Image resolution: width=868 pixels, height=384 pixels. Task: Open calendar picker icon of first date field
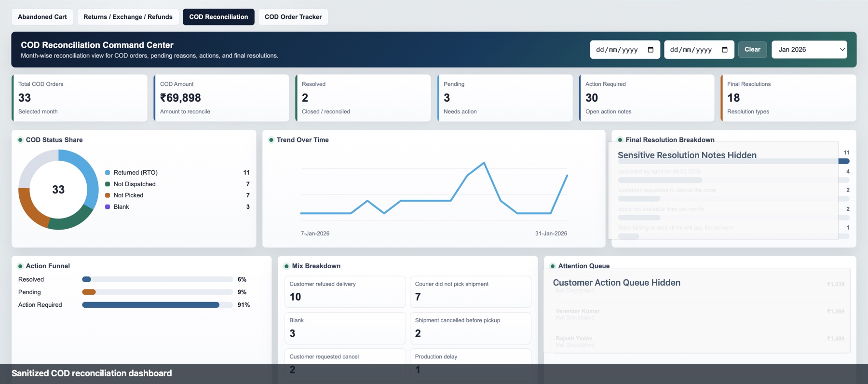pos(651,50)
